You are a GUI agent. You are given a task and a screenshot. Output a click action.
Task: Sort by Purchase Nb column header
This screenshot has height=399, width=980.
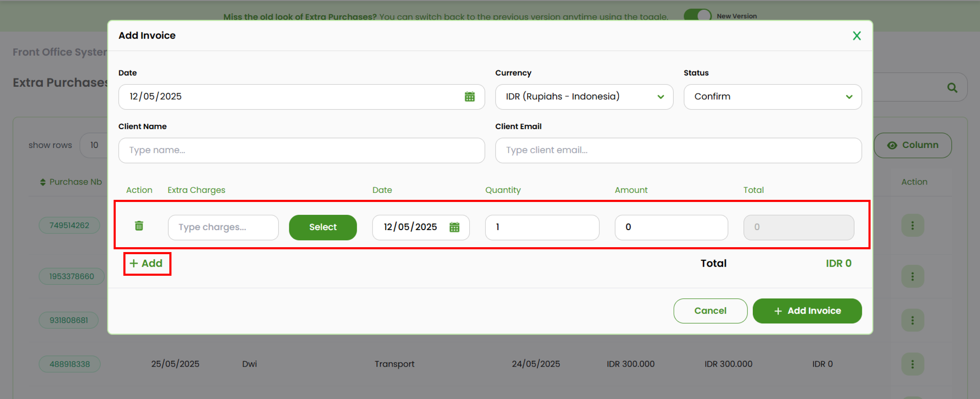[71, 182]
